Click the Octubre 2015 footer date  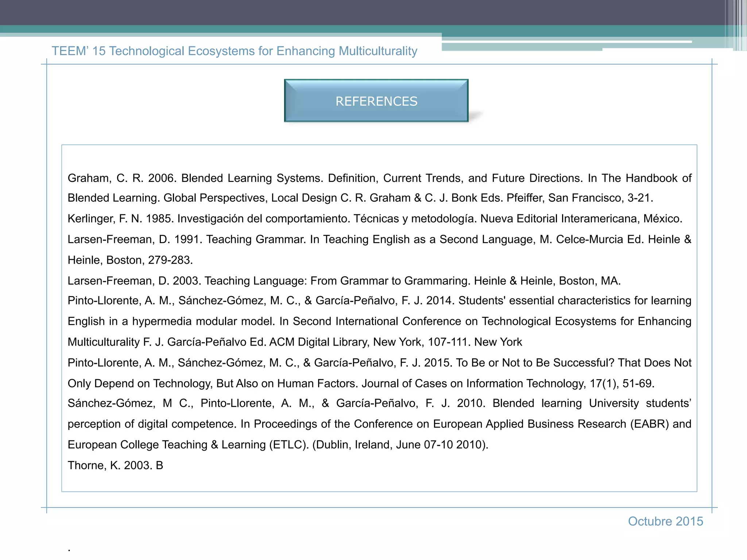click(x=665, y=521)
